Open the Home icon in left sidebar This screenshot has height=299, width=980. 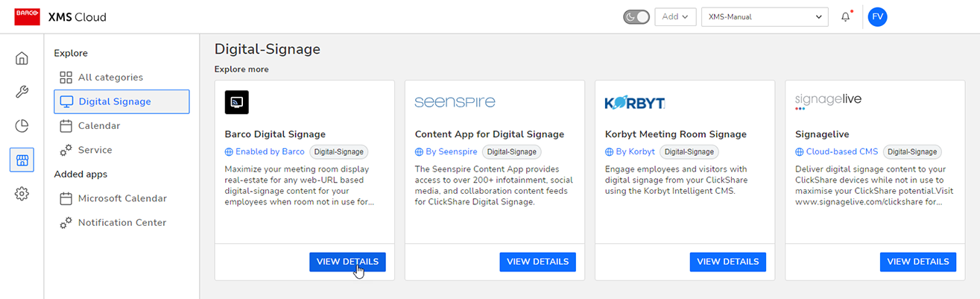pyautogui.click(x=22, y=58)
